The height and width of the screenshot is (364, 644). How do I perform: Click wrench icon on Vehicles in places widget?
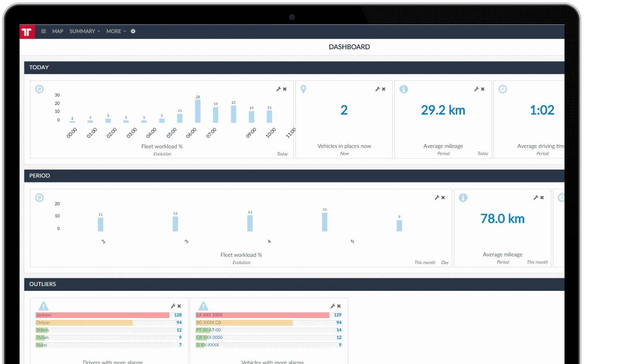(x=377, y=89)
